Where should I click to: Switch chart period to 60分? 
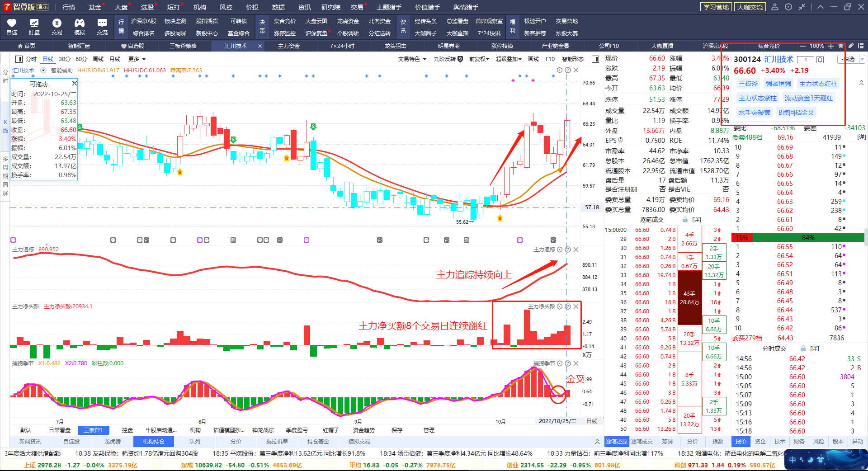click(x=81, y=59)
